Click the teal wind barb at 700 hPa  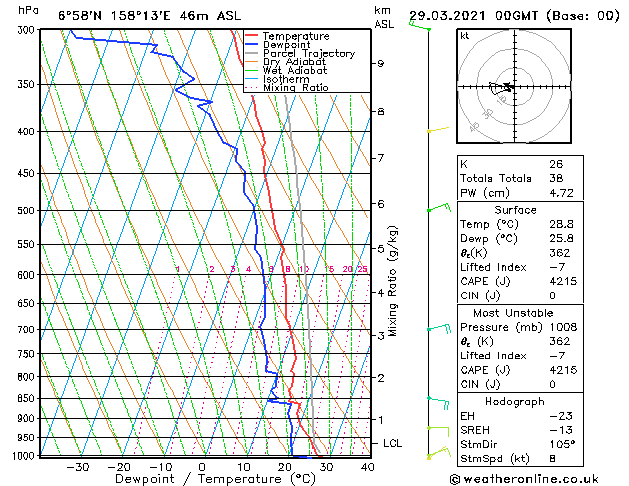(x=439, y=328)
